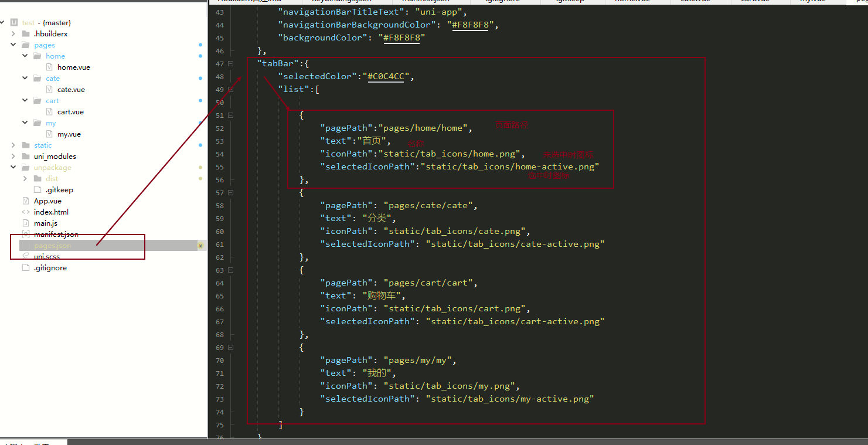The height and width of the screenshot is (445, 868).
Task: Fold the tabBar block at line 47
Action: click(231, 64)
